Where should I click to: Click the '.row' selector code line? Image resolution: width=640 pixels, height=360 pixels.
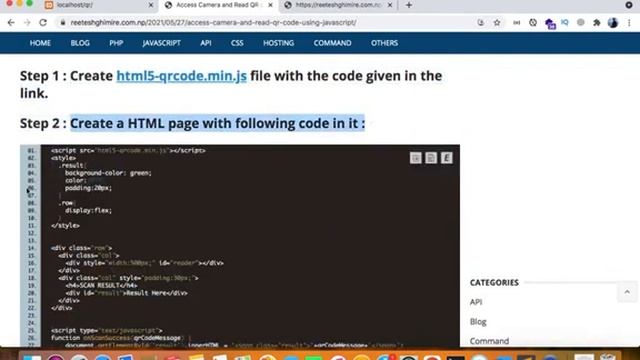click(67, 203)
